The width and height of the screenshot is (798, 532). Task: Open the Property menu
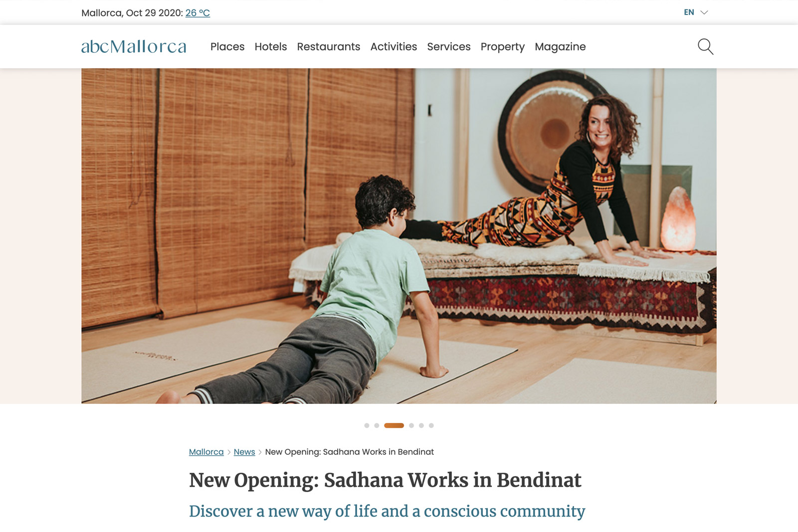point(503,47)
